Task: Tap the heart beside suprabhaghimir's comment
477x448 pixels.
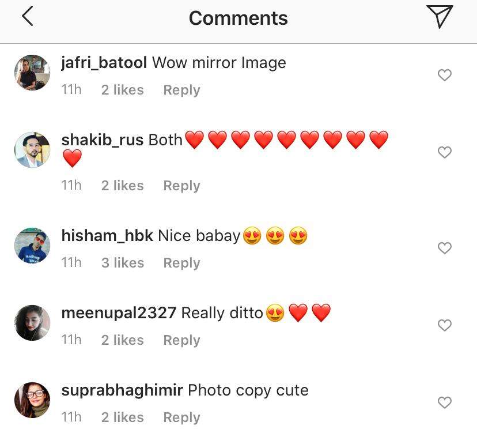Action: click(445, 402)
